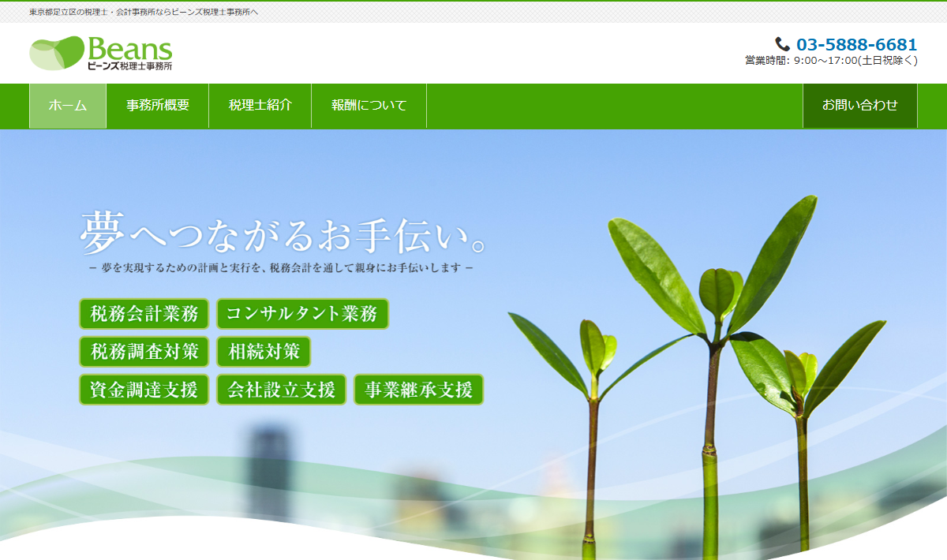Click the 東京都足立区の税理士 tagline at the top
The width and height of the screenshot is (947, 560).
(144, 12)
